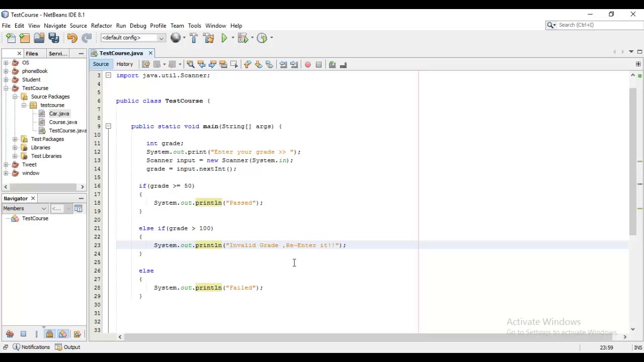This screenshot has width=644, height=362.
Task: Undo the last edit in the main toolbar
Action: tap(72, 38)
